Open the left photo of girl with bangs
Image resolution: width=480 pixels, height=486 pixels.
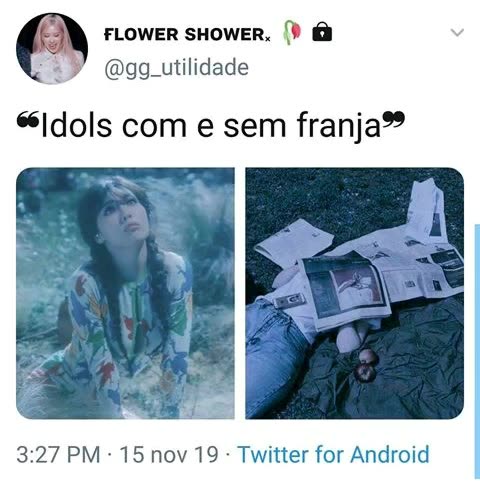125,293
